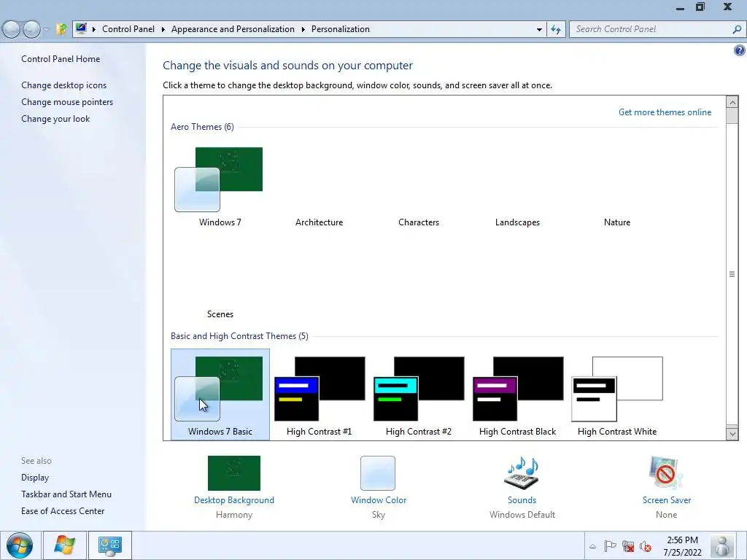Select the Architecture theme label

pos(320,222)
